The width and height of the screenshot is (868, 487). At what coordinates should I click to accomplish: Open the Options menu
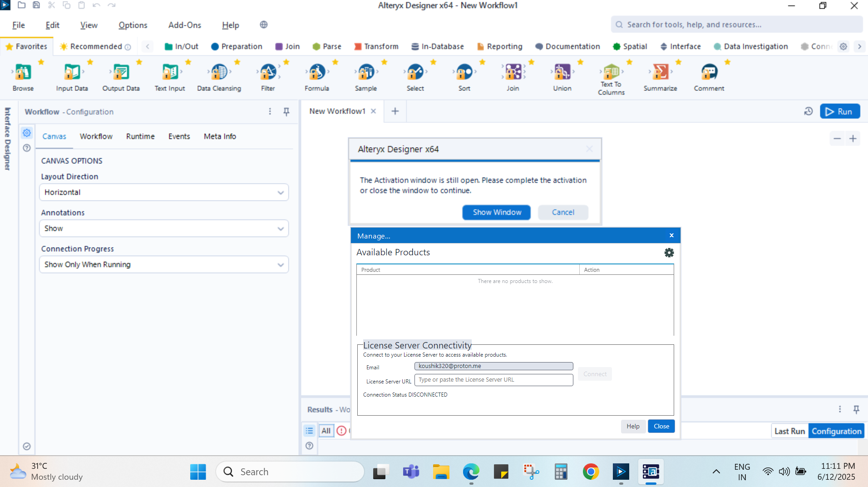click(x=133, y=25)
